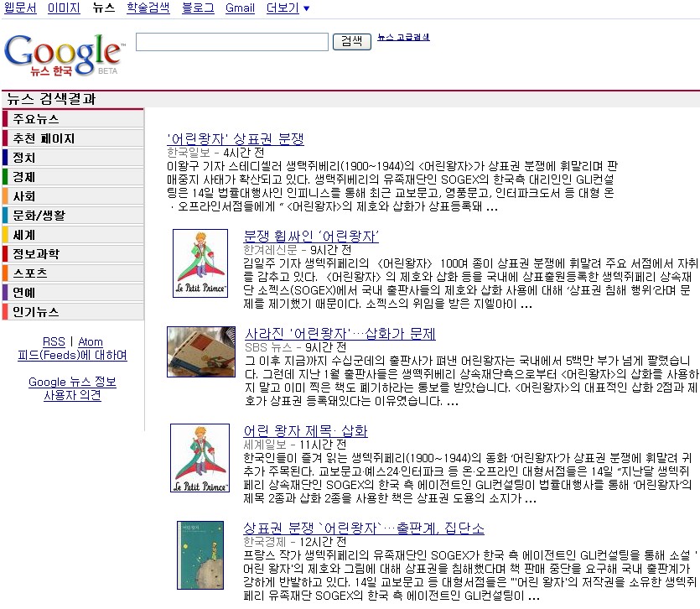700x609 pixels.
Task: Switch to the 이미지 search tab
Action: [64, 8]
